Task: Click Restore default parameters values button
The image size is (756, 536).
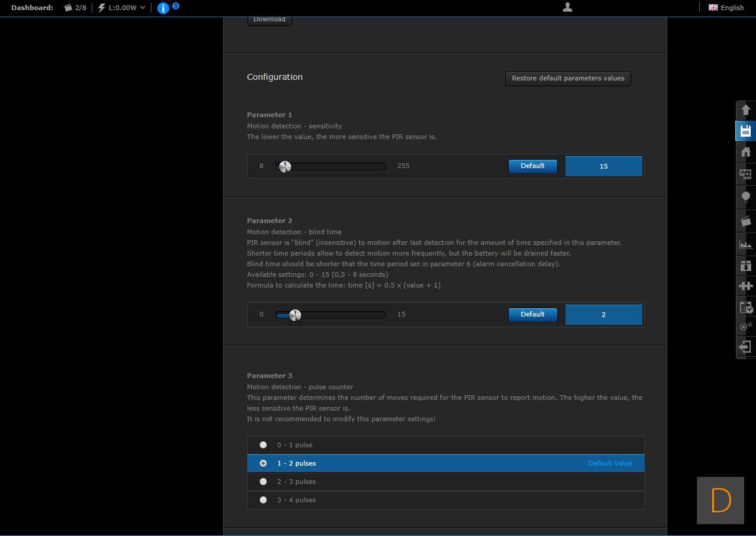Action: [x=568, y=79]
